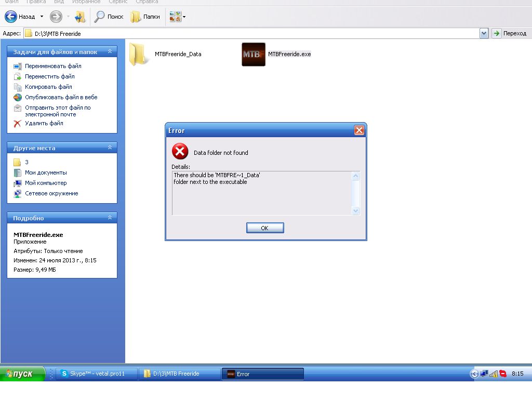
Task: Open Сетевое окружение link
Action: 51,193
